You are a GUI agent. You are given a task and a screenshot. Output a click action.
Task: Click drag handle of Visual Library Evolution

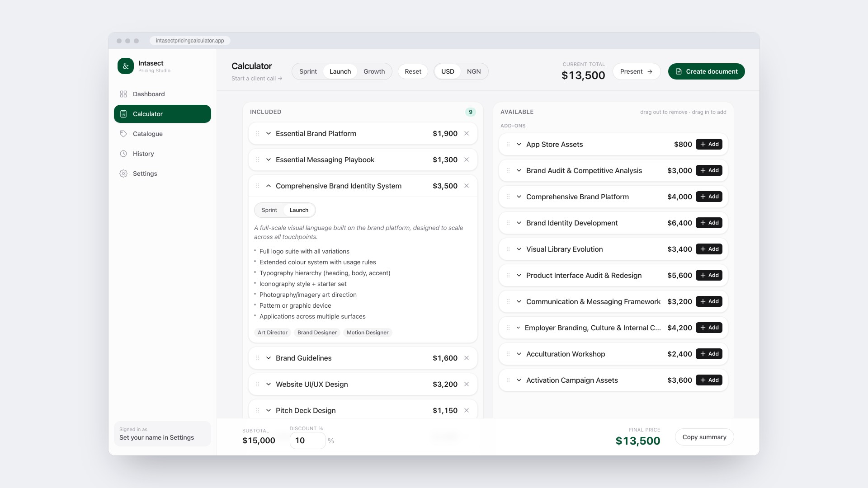coord(508,249)
